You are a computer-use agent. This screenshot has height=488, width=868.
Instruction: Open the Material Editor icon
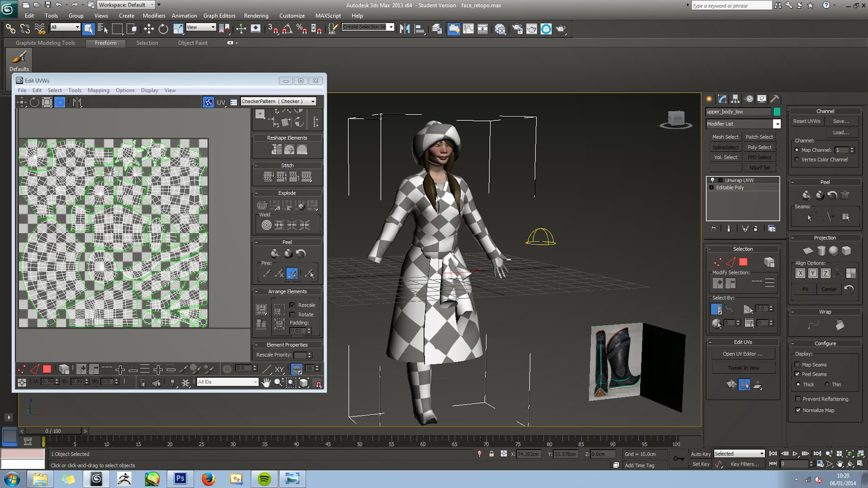500,29
